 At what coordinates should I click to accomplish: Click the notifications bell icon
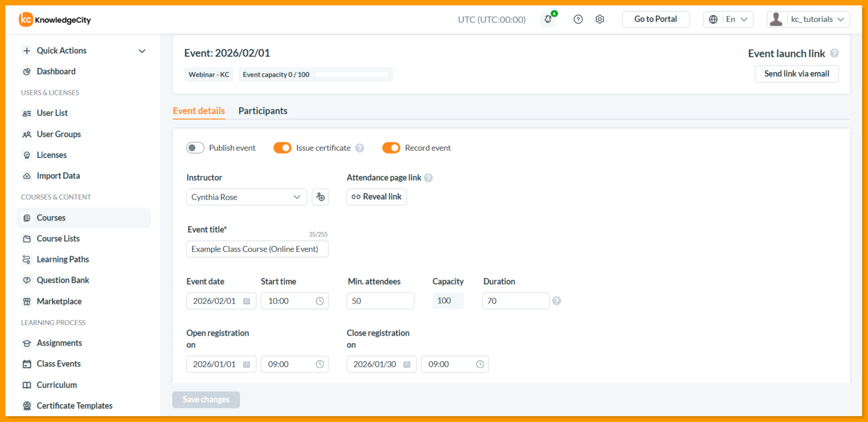(x=548, y=19)
